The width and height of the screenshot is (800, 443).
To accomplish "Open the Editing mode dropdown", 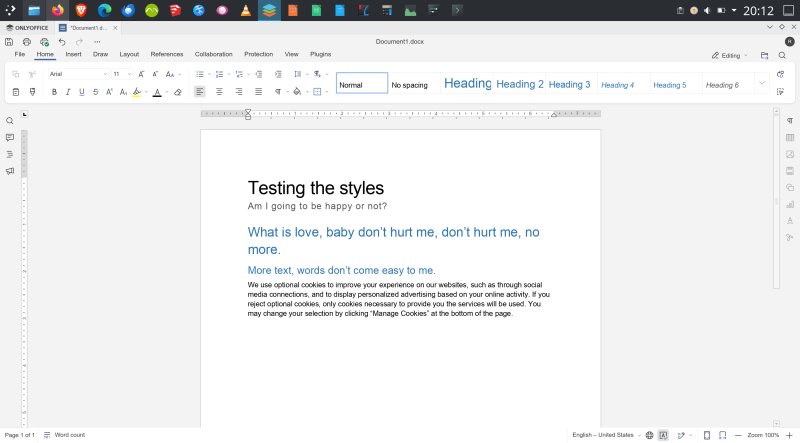I will pyautogui.click(x=730, y=55).
